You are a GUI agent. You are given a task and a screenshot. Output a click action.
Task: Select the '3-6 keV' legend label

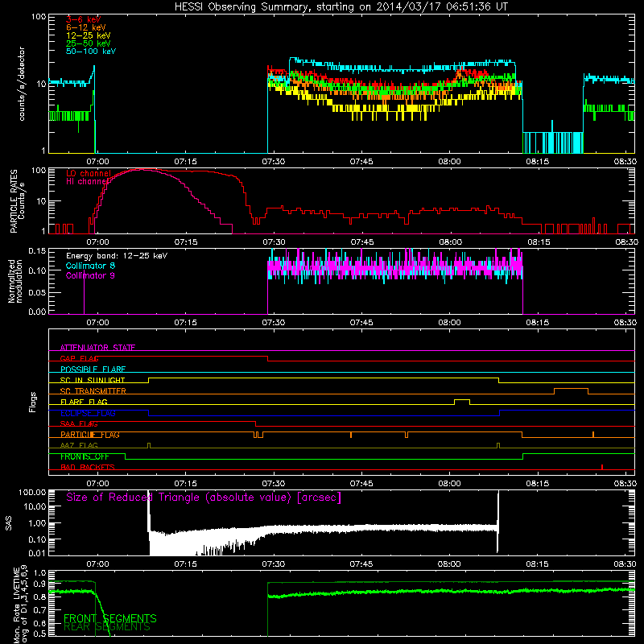point(83,19)
